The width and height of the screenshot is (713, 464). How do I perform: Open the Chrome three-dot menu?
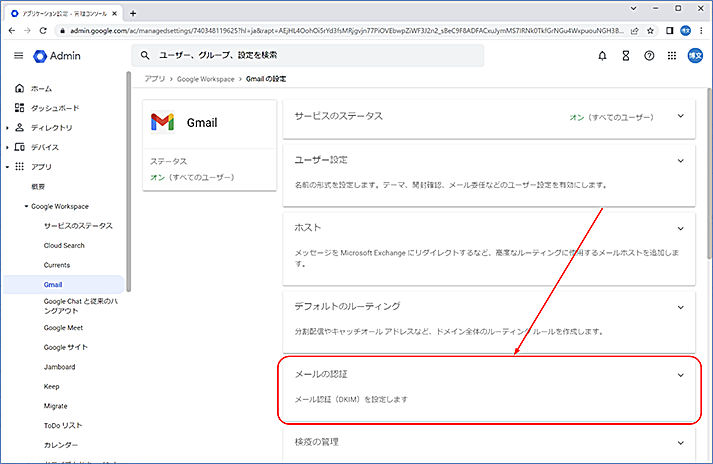(701, 30)
